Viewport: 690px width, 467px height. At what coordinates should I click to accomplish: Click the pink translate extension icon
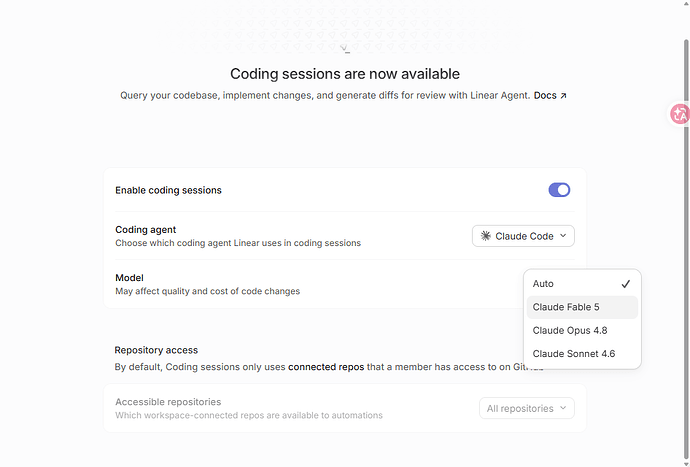click(x=679, y=114)
